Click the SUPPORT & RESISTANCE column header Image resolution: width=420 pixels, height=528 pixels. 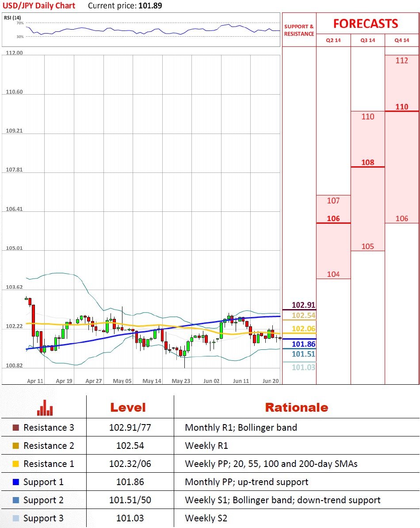click(299, 31)
